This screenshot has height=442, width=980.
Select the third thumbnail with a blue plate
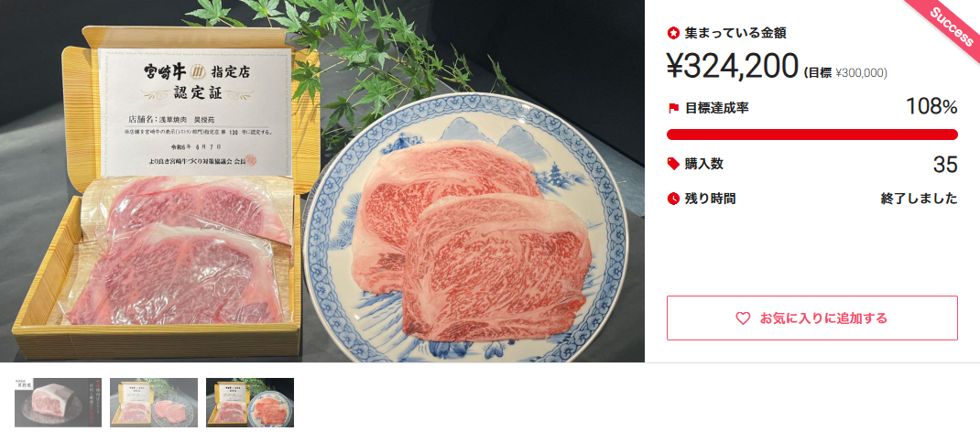(250, 403)
